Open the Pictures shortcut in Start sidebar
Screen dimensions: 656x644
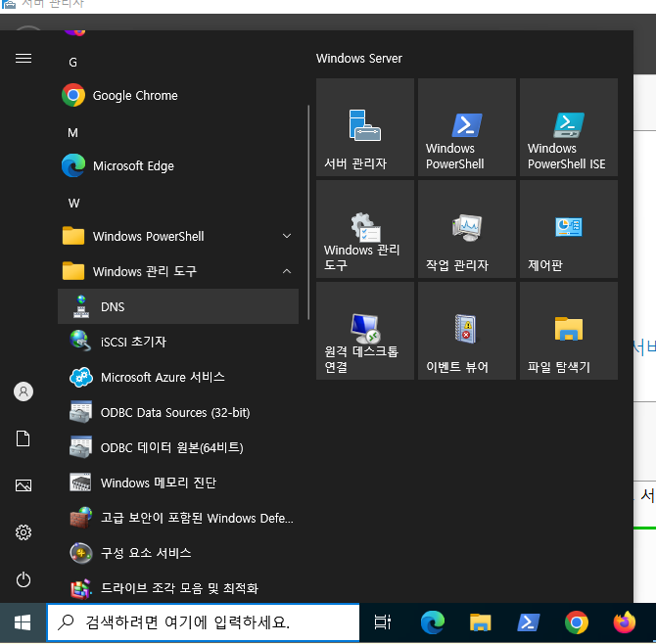(23, 485)
